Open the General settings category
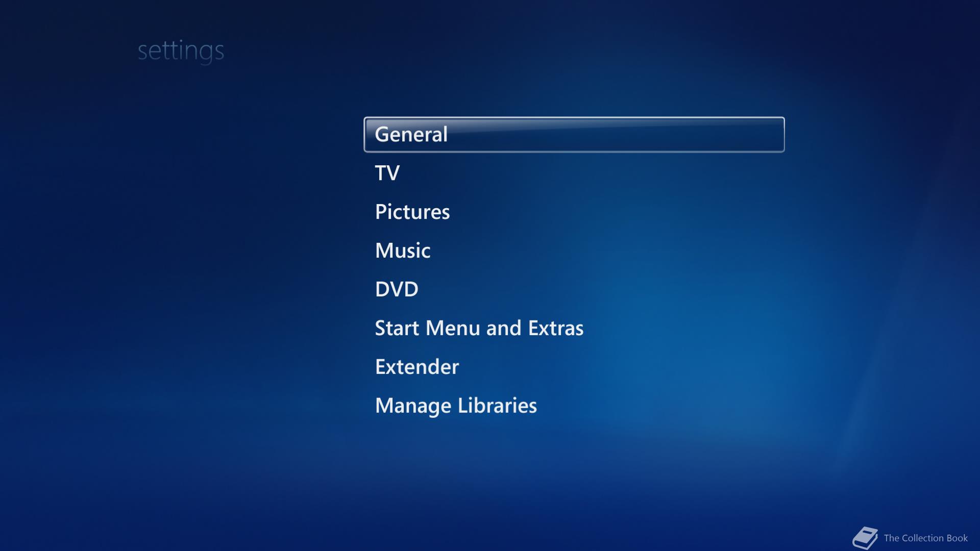 [574, 135]
